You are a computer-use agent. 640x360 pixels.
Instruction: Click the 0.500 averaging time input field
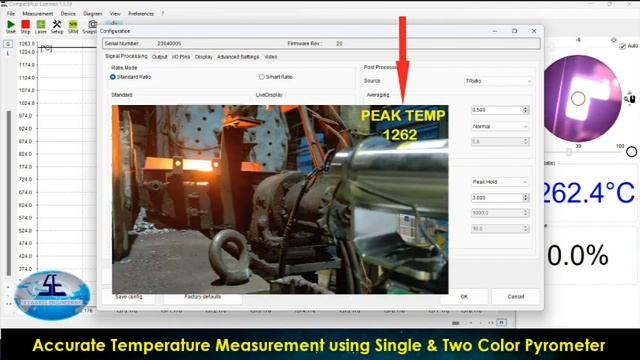[497, 110]
